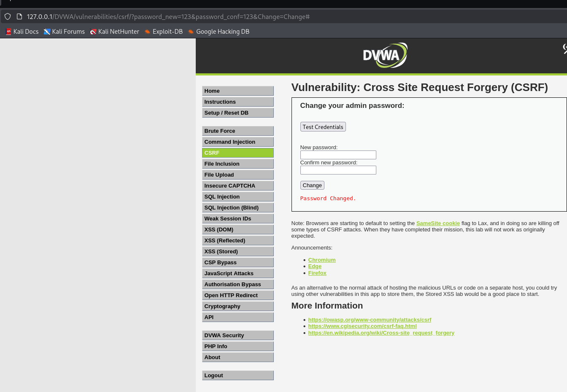Open the Authorisation Bypass page
567x392 pixels.
[x=238, y=285]
